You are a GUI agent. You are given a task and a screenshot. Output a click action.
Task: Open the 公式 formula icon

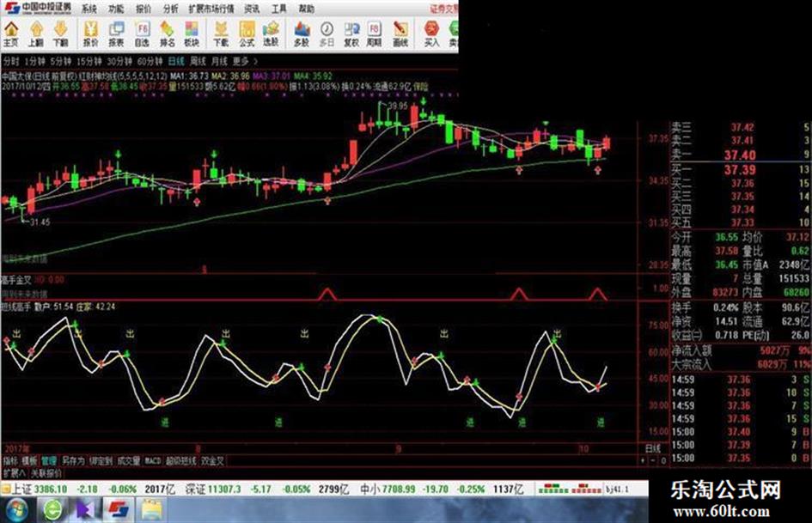tap(247, 34)
